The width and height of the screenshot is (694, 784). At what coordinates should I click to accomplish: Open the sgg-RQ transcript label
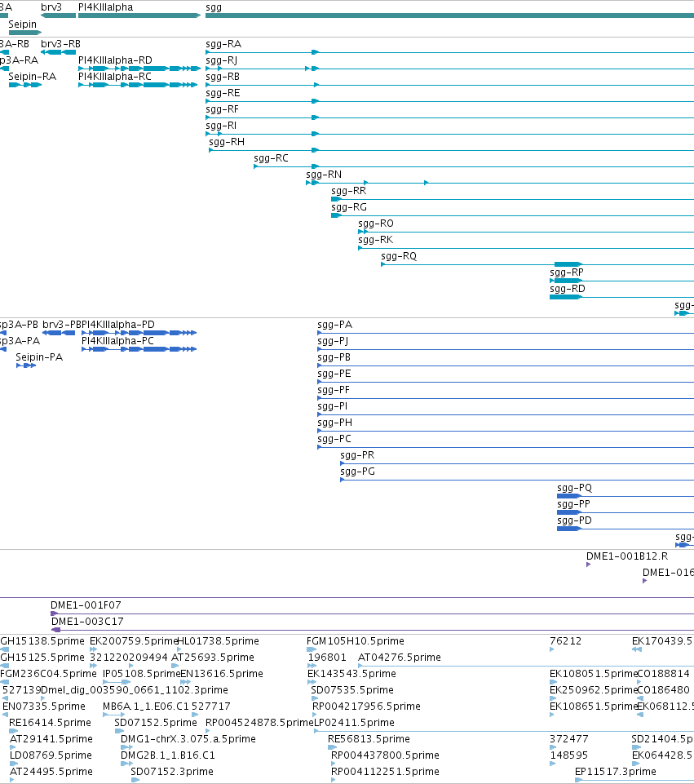(399, 256)
